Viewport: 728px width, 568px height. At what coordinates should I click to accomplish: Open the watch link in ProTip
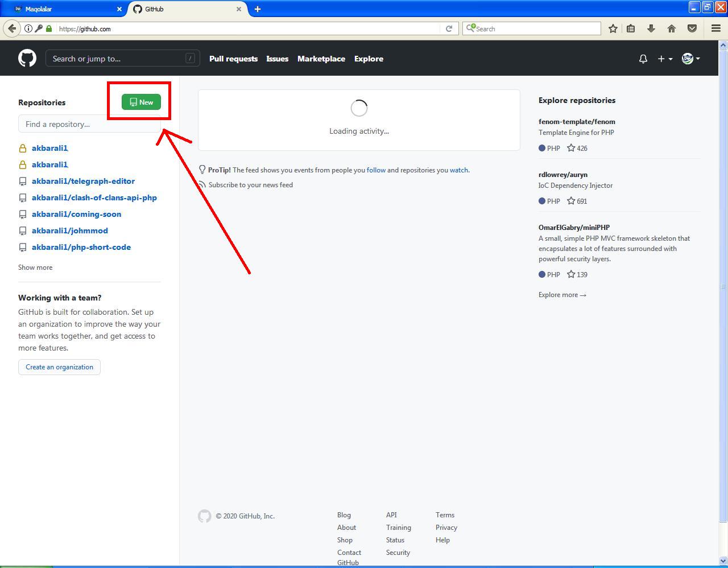(x=459, y=170)
